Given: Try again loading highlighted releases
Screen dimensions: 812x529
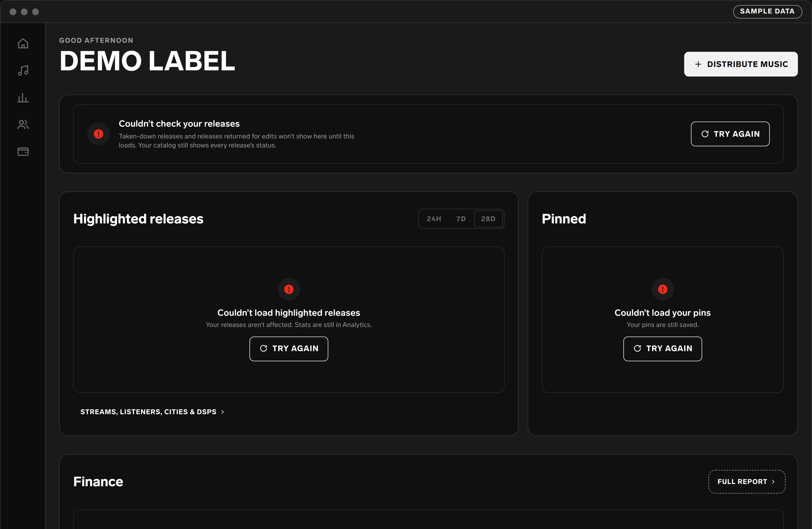Looking at the screenshot, I should tap(289, 349).
